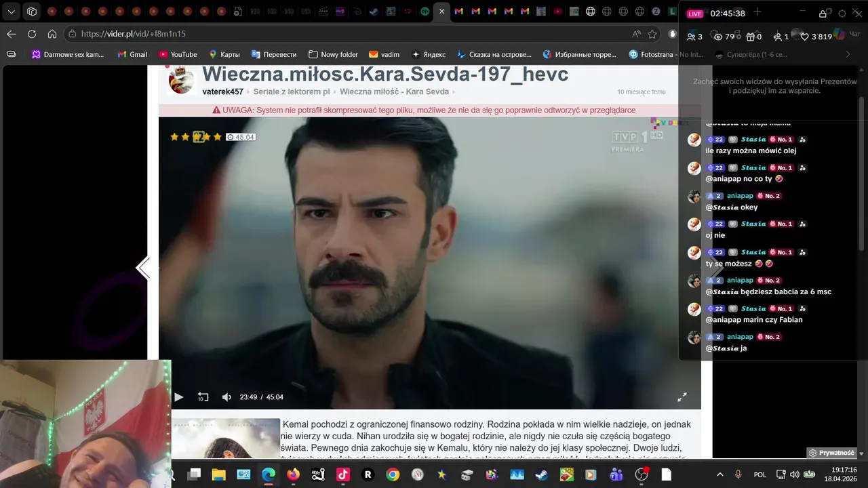
Task: Click the previous video left arrow
Action: pos(142,268)
